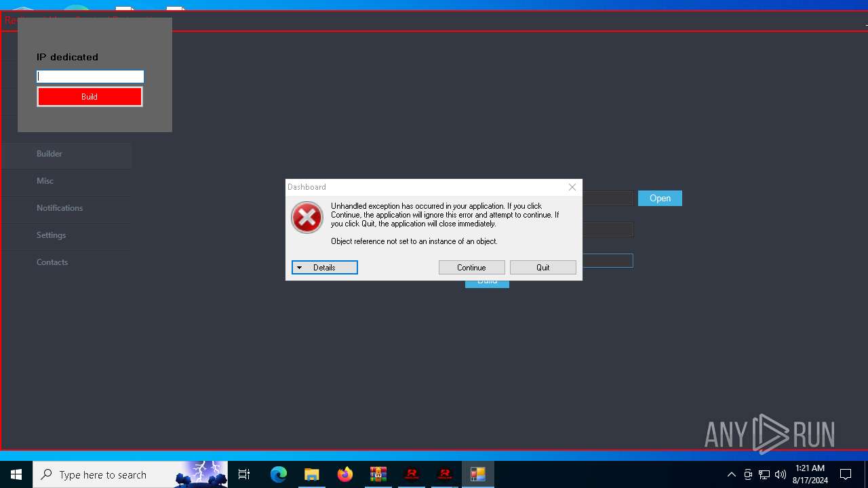Click the taskbar search box
Viewport: 868px width, 488px height.
[x=130, y=474]
